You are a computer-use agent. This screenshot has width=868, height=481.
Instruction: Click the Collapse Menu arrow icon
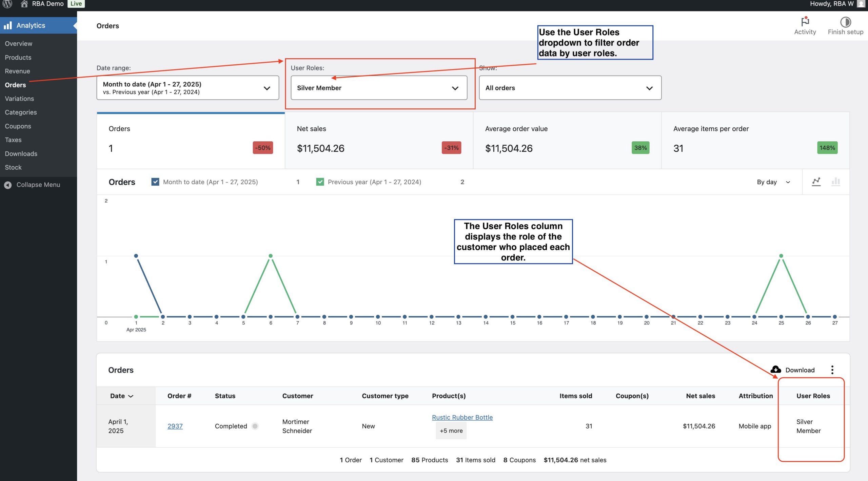point(8,185)
